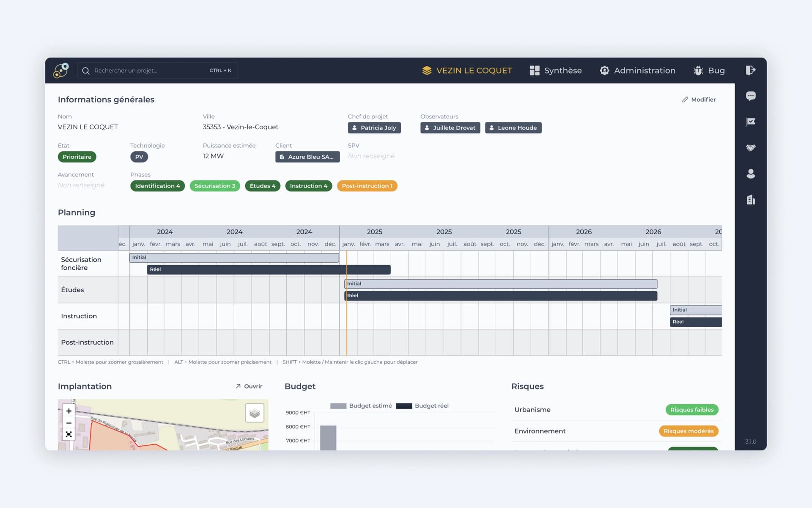Click the app logo in top-left corner

click(61, 70)
